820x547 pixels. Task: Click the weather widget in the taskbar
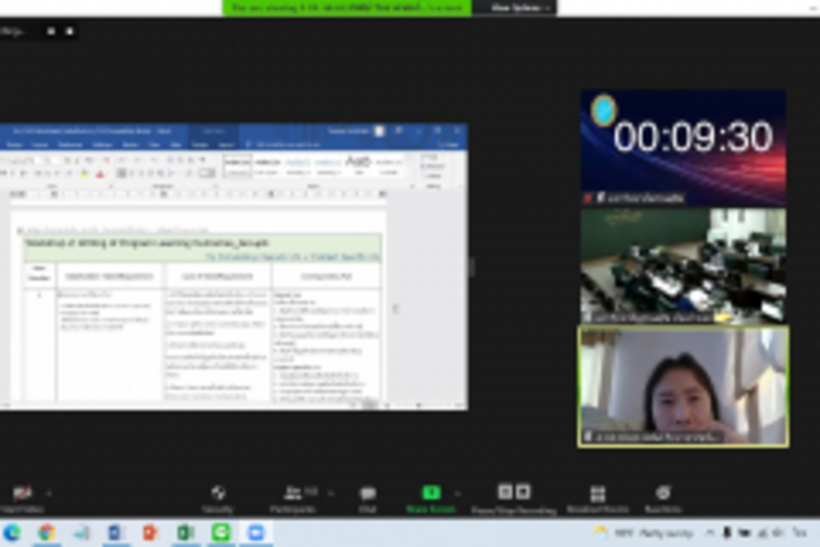(643, 533)
